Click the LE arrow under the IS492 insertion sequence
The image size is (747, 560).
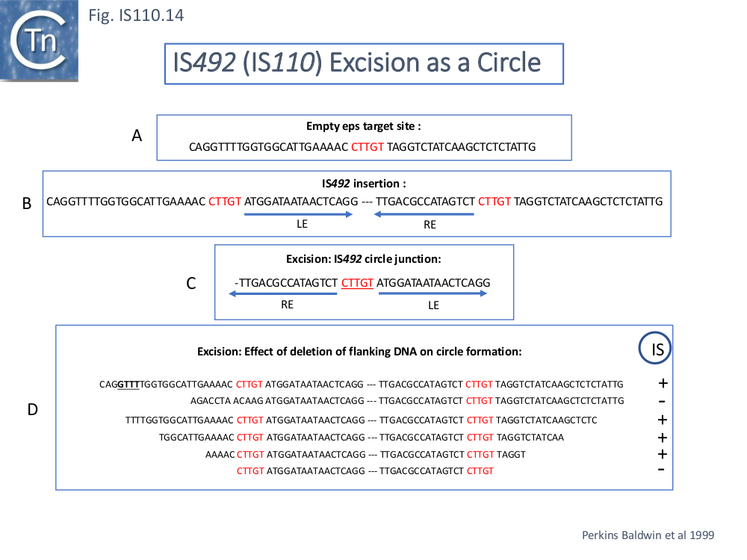(299, 214)
